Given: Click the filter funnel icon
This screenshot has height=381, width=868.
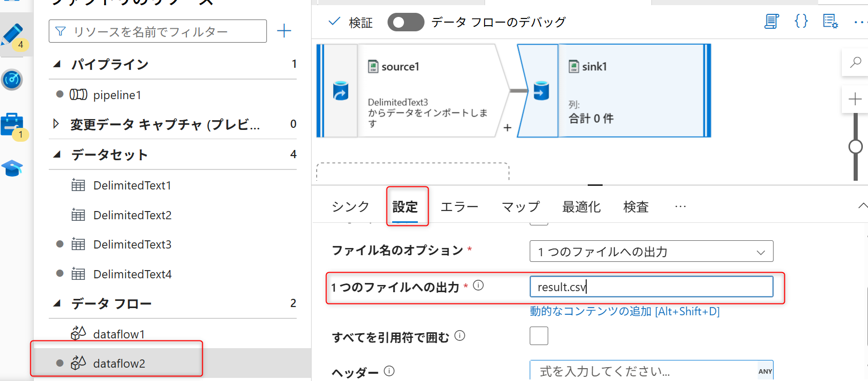Looking at the screenshot, I should click(61, 31).
